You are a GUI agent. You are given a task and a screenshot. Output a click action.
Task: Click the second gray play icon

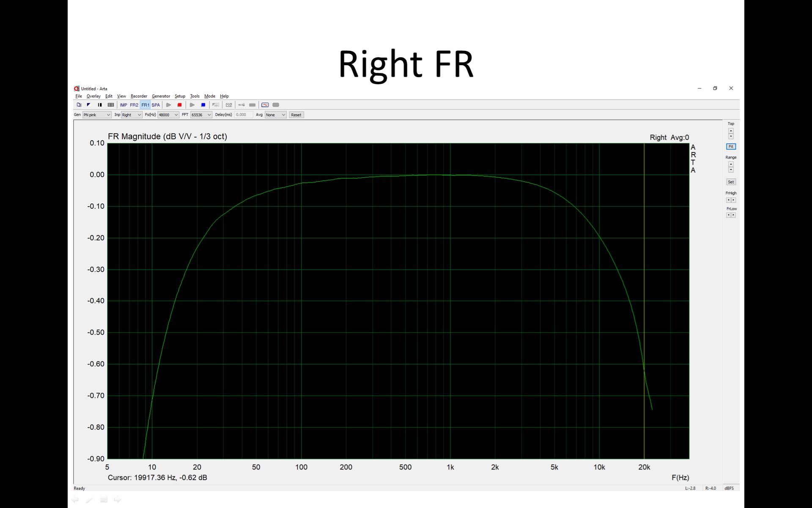(x=192, y=105)
